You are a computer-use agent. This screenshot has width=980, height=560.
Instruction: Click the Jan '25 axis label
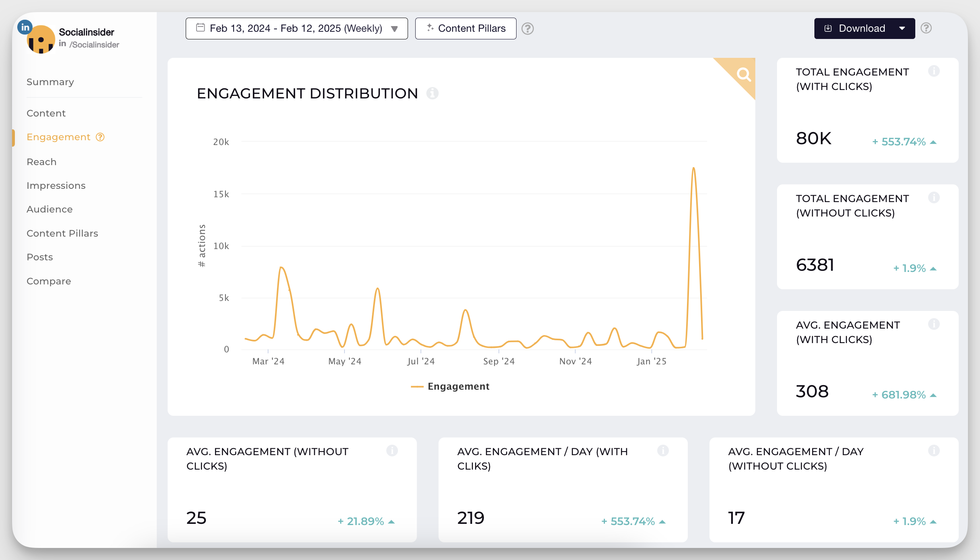tap(652, 362)
